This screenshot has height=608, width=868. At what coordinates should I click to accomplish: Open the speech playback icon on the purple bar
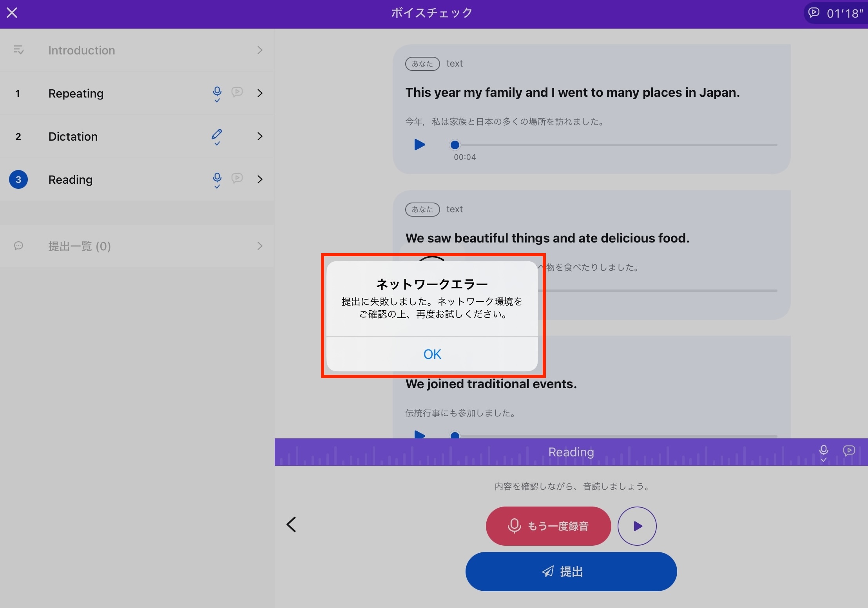(850, 451)
